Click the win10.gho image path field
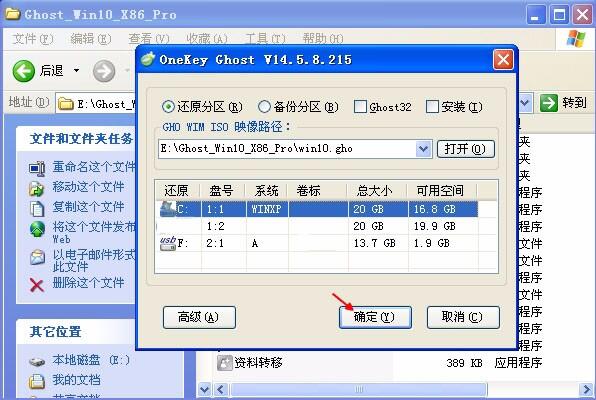The width and height of the screenshot is (596, 400). pos(287,149)
